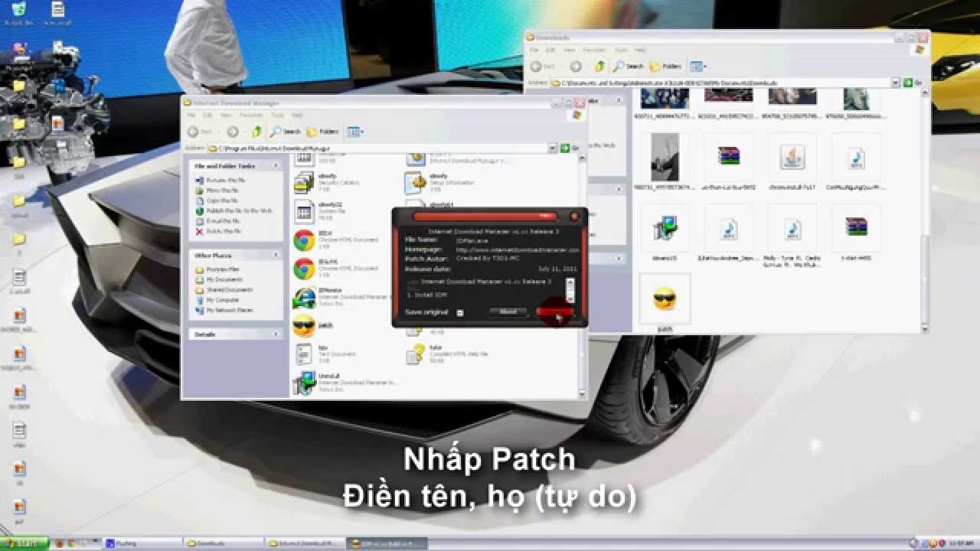Select the IEMonitor Internet Explorer icon file

[305, 297]
